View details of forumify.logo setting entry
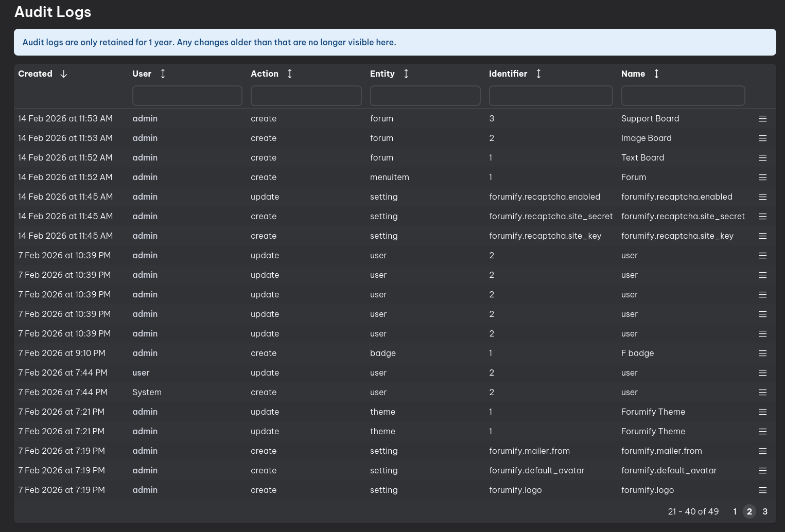This screenshot has width=785, height=532. coord(762,490)
